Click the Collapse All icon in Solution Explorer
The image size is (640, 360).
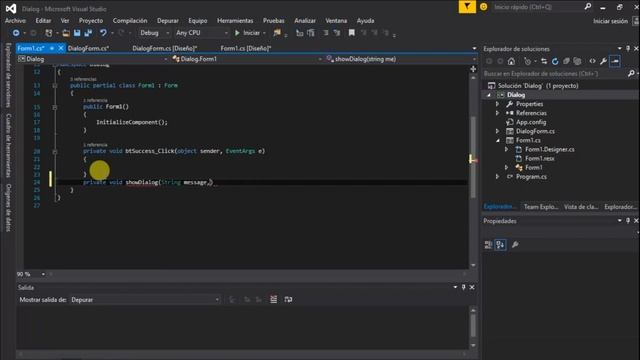(x=566, y=62)
